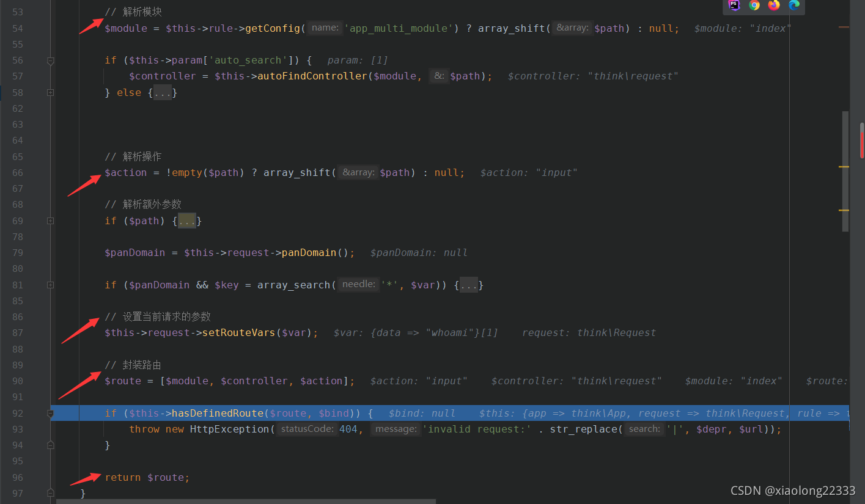
Task: Open page in Firefox browser icon
Action: [x=774, y=5]
